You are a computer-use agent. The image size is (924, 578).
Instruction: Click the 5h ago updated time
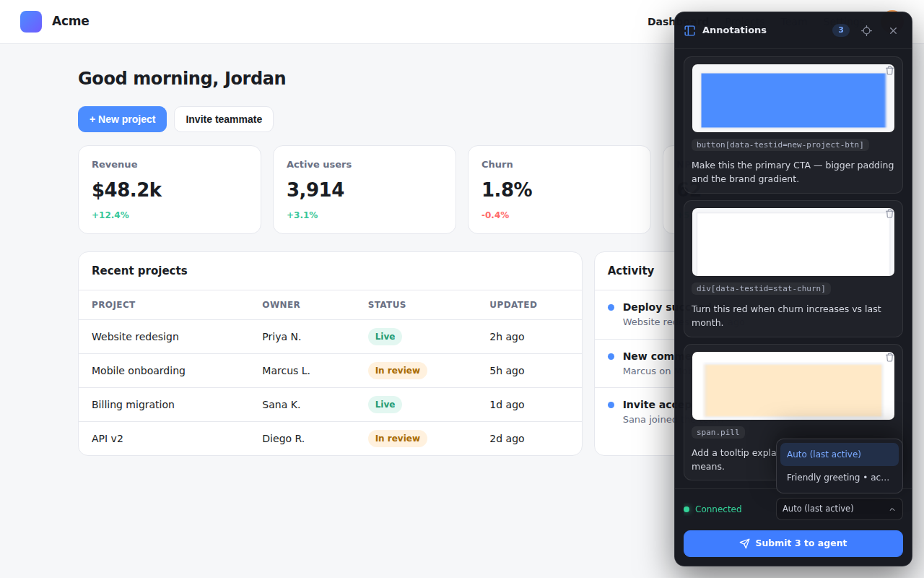coord(507,371)
